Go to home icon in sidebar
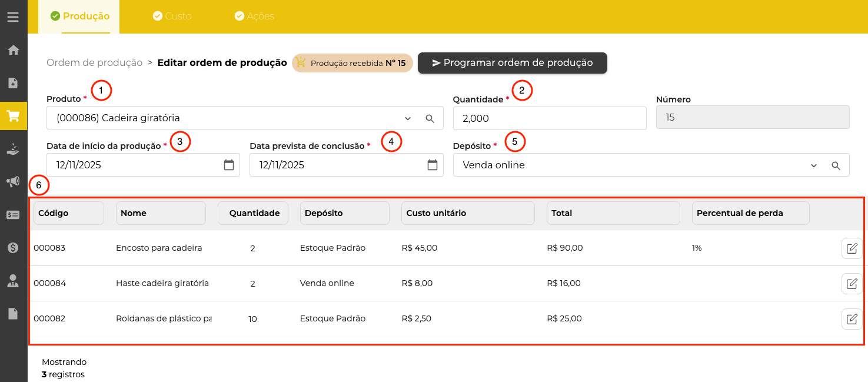 coord(13,50)
